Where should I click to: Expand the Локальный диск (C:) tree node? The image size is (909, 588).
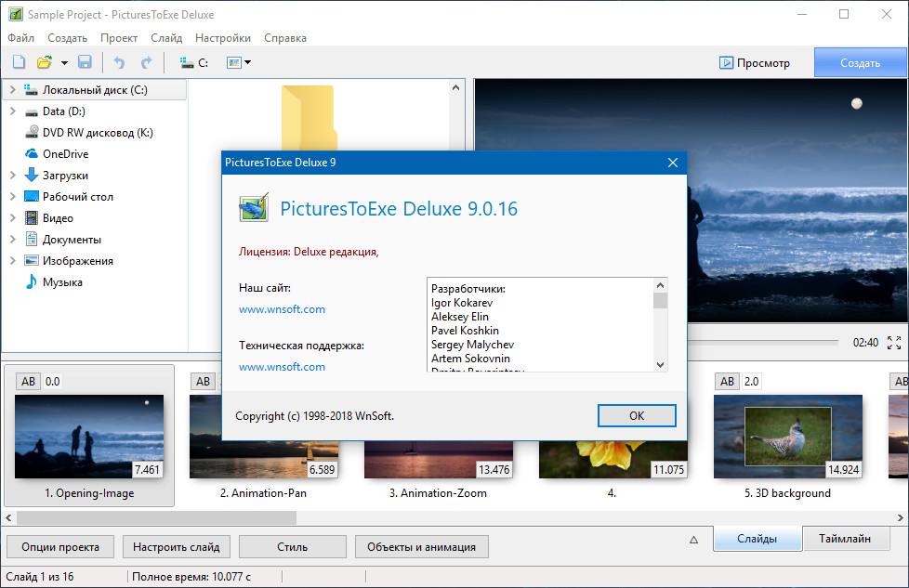(x=12, y=90)
